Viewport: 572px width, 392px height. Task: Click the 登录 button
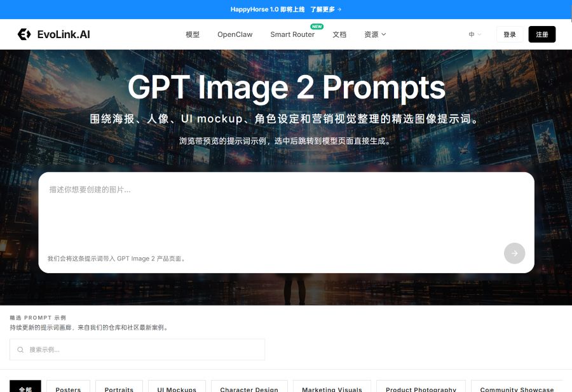pyautogui.click(x=509, y=34)
